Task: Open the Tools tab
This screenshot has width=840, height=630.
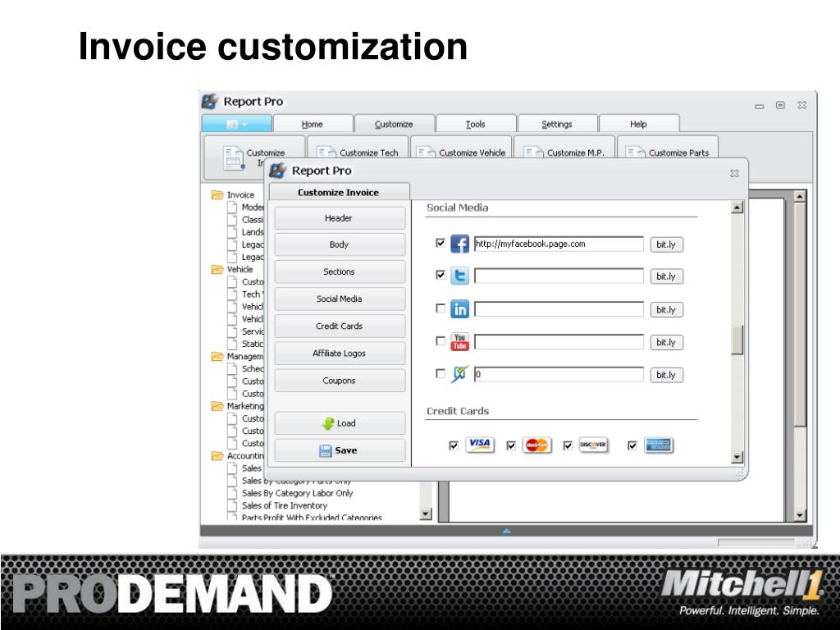Action: (476, 124)
